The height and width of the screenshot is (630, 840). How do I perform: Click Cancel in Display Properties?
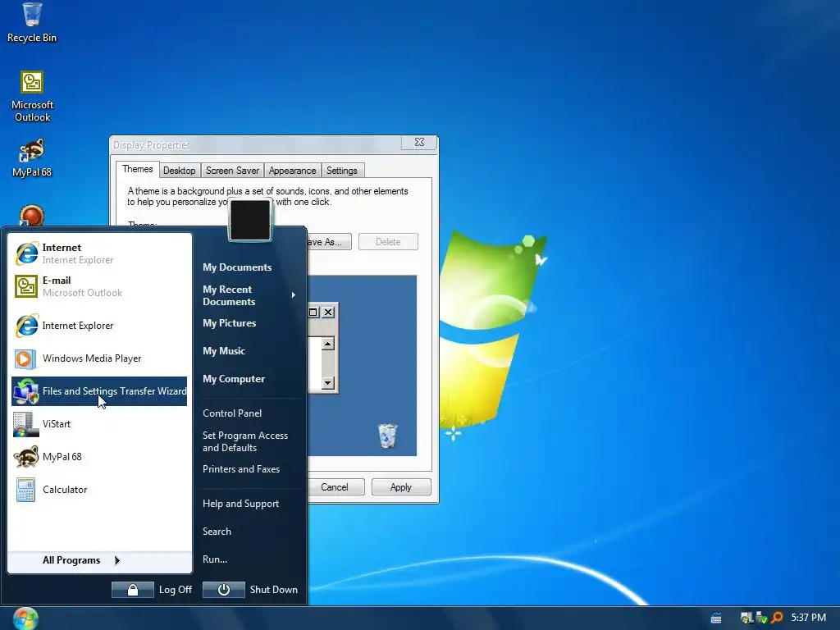pos(335,487)
